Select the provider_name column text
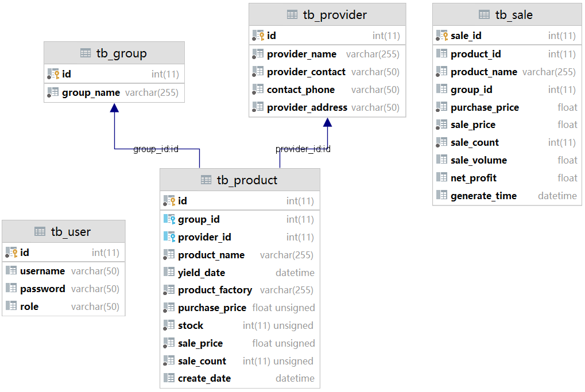585x392 pixels. 301,54
